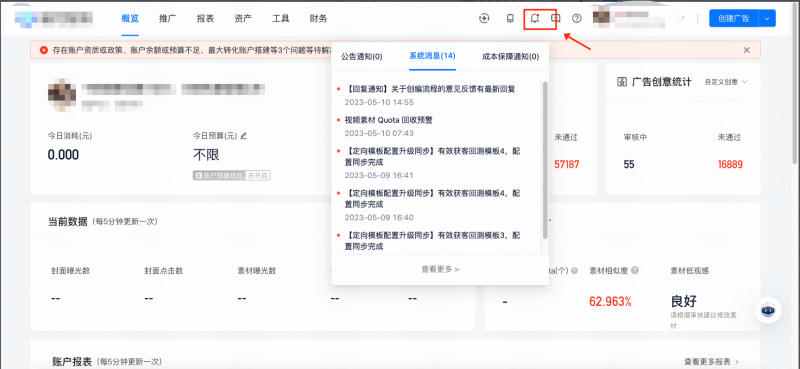Click the page vertical scrollbar on the right edge
The width and height of the screenshot is (800, 369).
pyautogui.click(x=796, y=84)
